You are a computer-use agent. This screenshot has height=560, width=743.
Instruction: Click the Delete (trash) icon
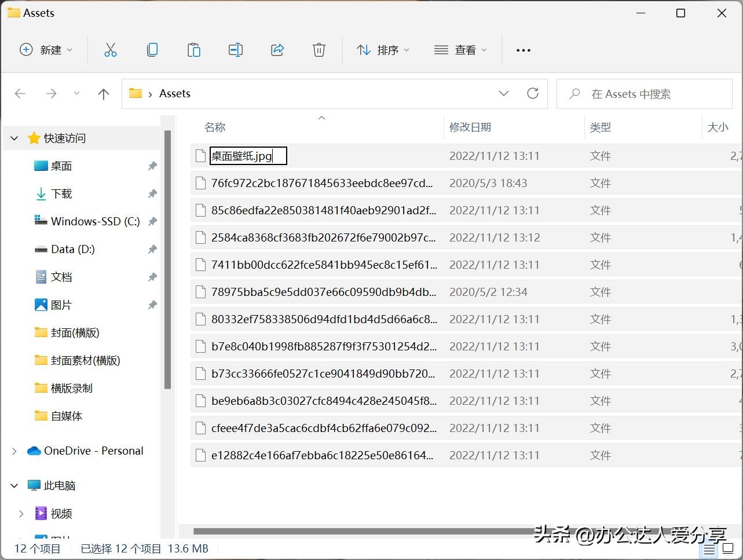click(319, 50)
